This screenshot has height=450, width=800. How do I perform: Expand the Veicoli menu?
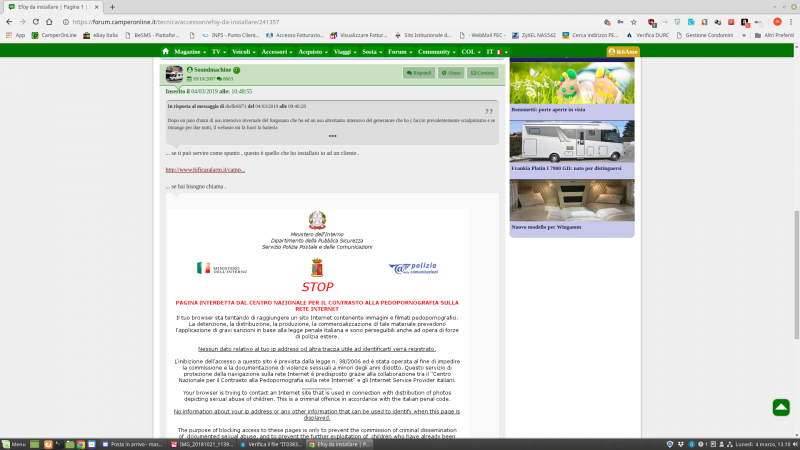[243, 52]
